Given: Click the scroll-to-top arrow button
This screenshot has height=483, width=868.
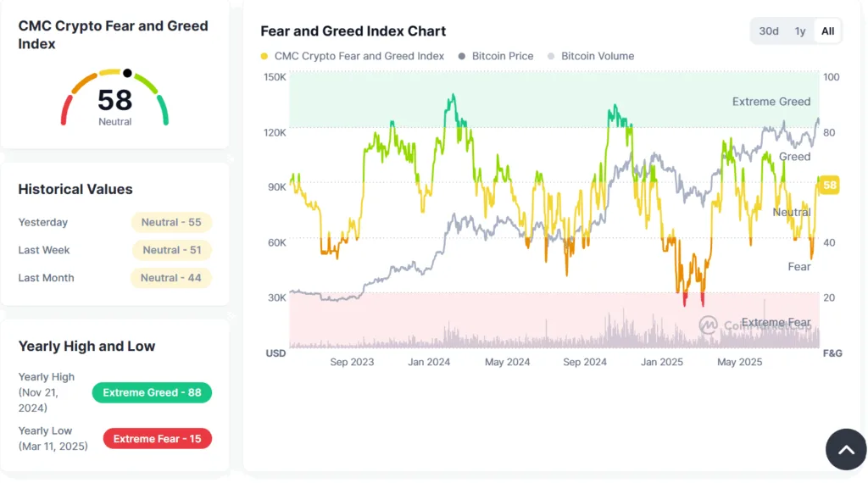Looking at the screenshot, I should (x=846, y=450).
